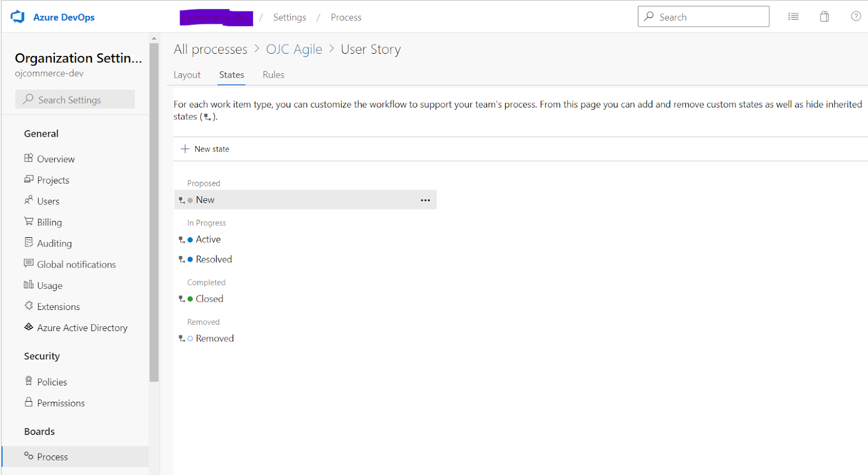
Task: Open the All processes breadcrumb link
Action: click(x=210, y=49)
